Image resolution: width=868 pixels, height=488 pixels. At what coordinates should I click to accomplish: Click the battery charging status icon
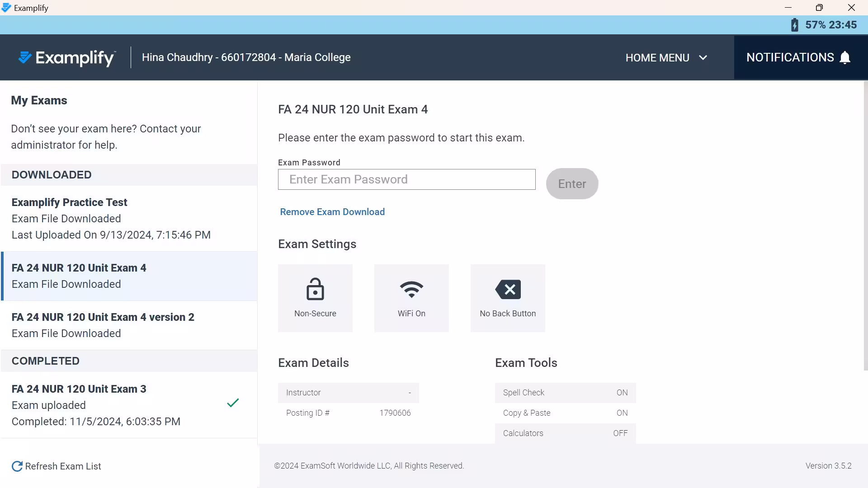(795, 25)
